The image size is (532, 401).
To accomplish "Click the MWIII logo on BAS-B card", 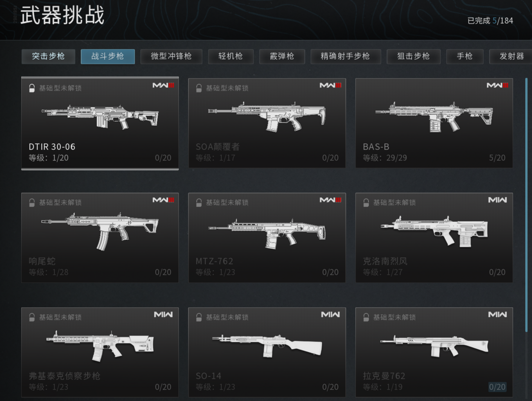I will click(x=497, y=85).
